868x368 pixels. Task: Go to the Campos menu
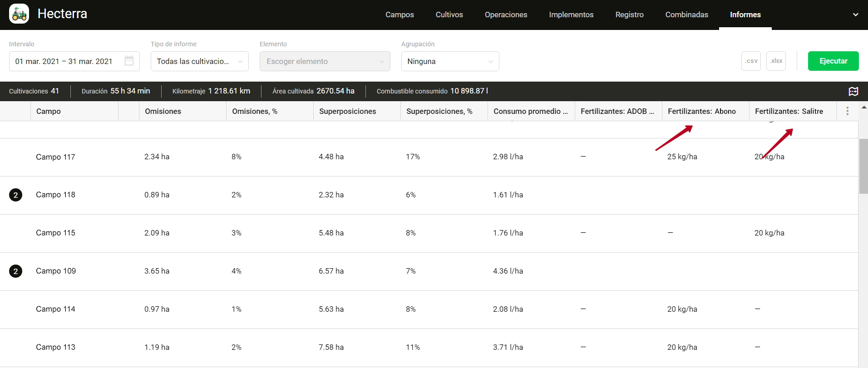tap(399, 15)
